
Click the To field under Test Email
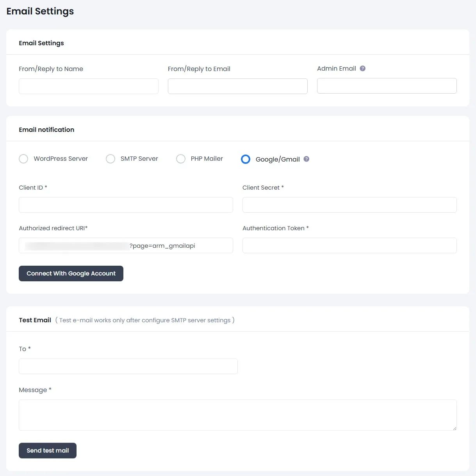coord(128,366)
